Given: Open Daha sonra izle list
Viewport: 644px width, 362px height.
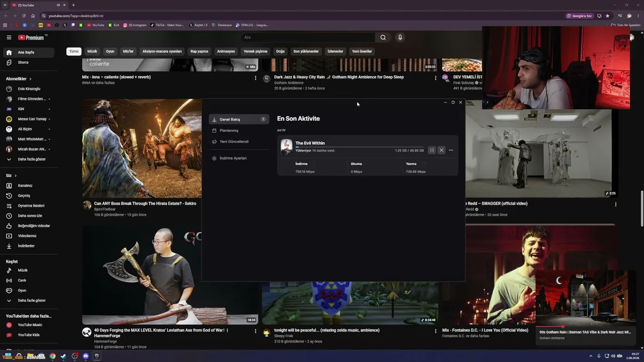Looking at the screenshot, I should click(29, 216).
